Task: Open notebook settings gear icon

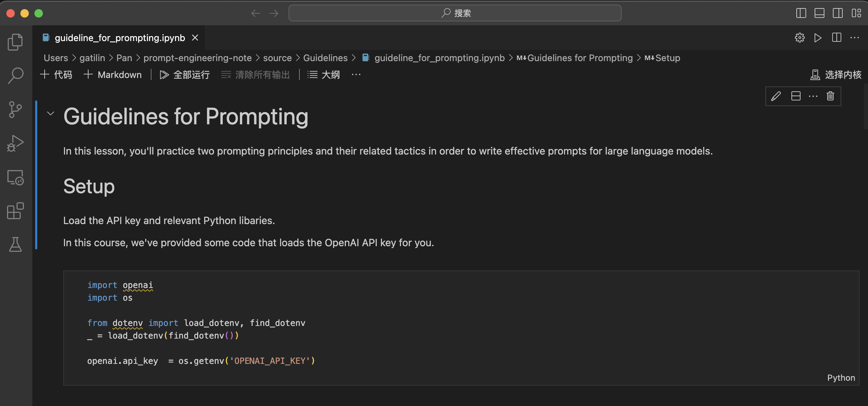Action: (x=799, y=38)
